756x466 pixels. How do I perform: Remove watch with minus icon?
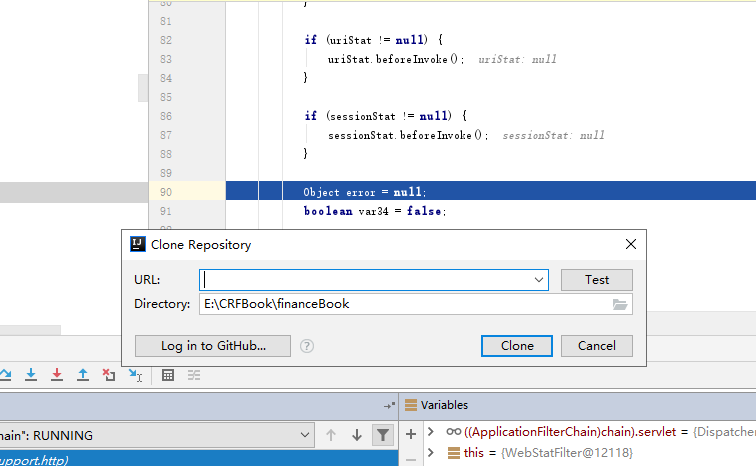[411, 460]
